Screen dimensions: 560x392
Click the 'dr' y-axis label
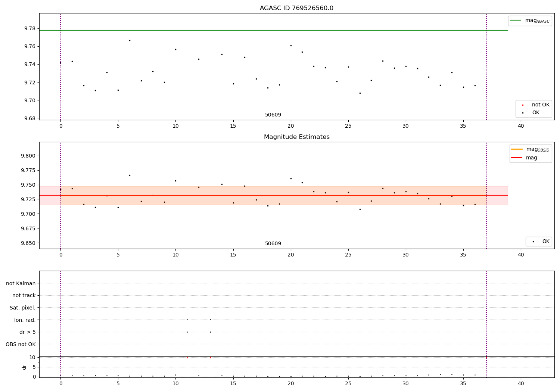coord(24,367)
